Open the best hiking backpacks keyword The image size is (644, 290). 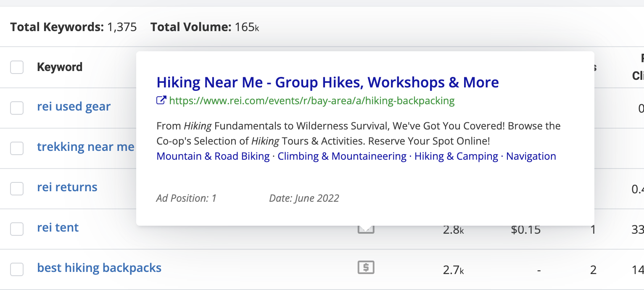coord(99,268)
